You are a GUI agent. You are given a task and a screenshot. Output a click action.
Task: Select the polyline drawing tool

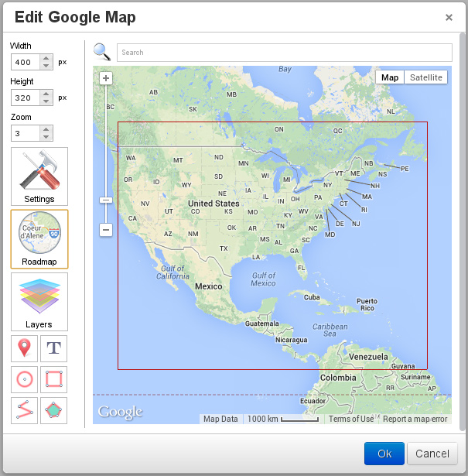pyautogui.click(x=25, y=410)
